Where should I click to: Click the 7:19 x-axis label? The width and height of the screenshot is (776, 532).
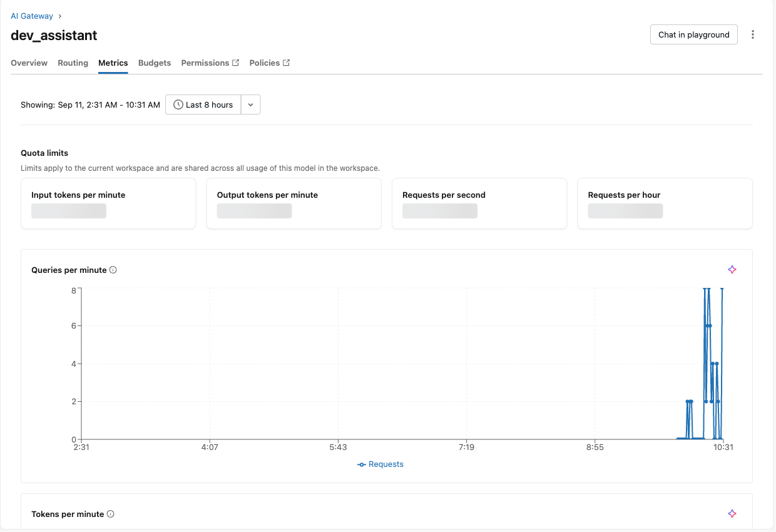pos(466,447)
